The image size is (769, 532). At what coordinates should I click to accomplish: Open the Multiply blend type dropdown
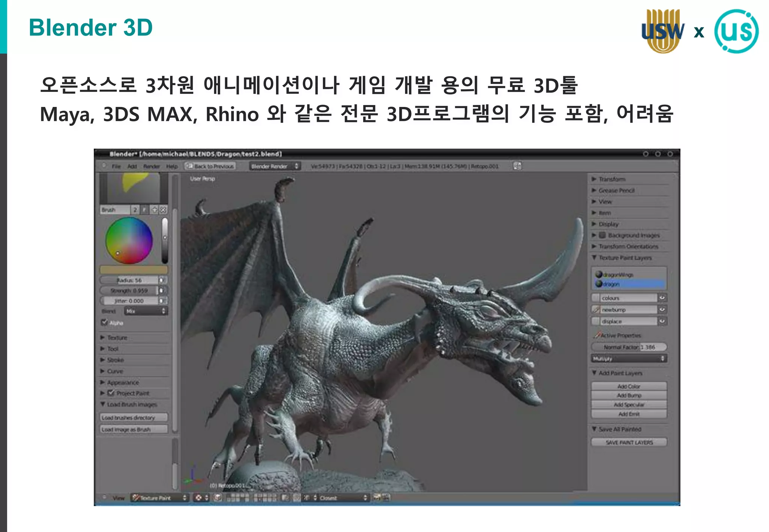(x=629, y=358)
